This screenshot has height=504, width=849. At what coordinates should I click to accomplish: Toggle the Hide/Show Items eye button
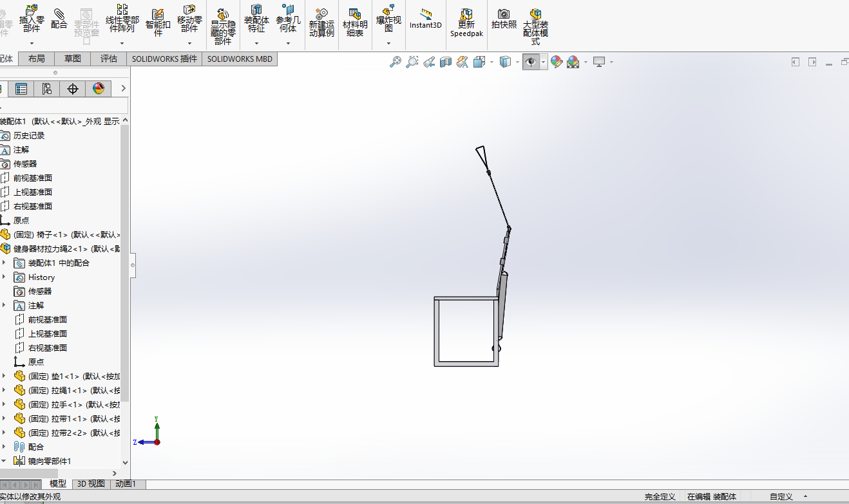coord(531,62)
